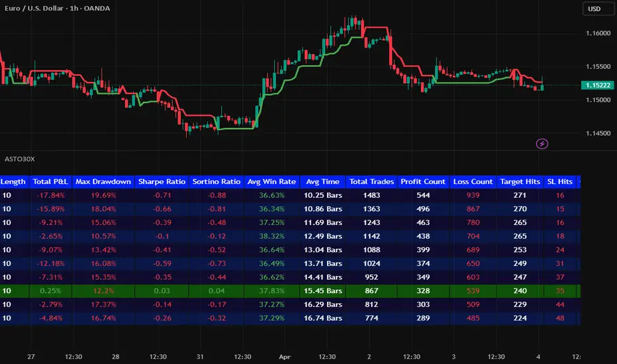Click the 48 SL Hits value
Screen dimensions: 617x364
pyautogui.click(x=560, y=318)
